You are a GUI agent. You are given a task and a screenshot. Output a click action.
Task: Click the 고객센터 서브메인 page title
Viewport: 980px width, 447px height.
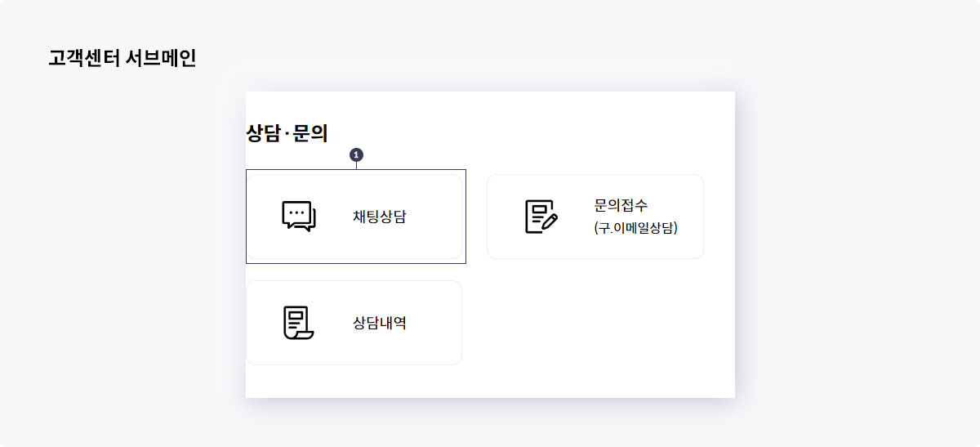[122, 59]
